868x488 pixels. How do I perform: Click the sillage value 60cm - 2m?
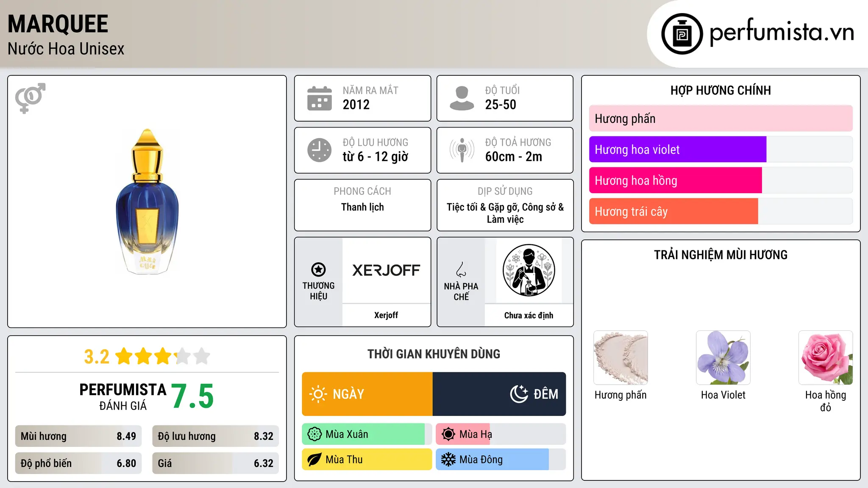pyautogui.click(x=514, y=157)
